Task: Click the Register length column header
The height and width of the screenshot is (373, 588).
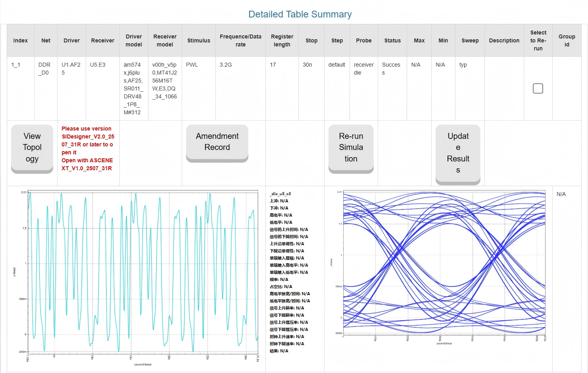Action: pos(282,40)
